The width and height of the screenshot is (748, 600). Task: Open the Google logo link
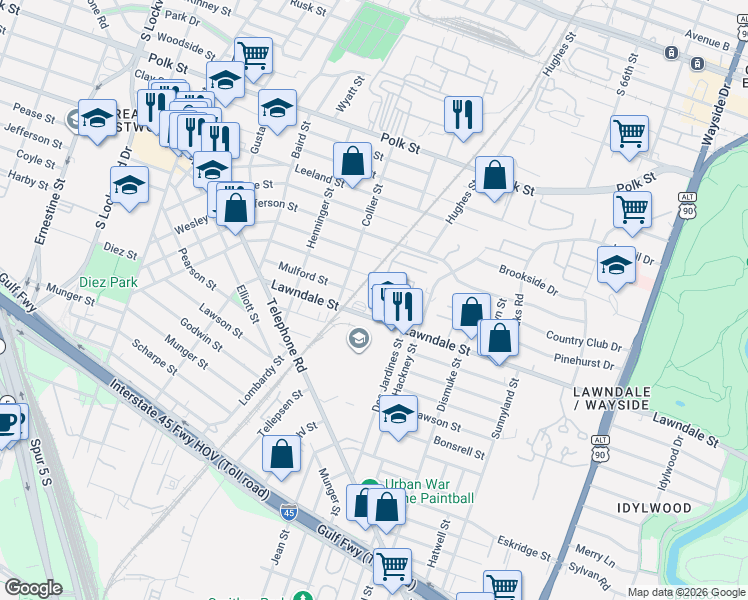(33, 588)
